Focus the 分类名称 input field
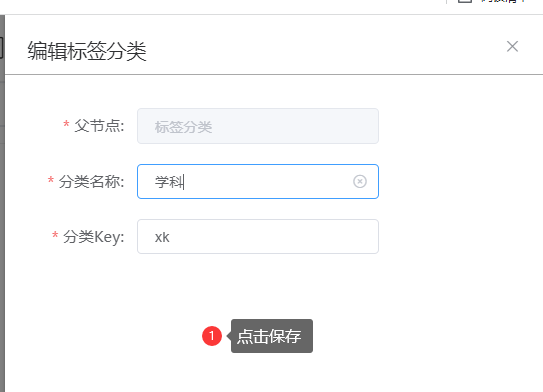The height and width of the screenshot is (392, 543). point(258,181)
